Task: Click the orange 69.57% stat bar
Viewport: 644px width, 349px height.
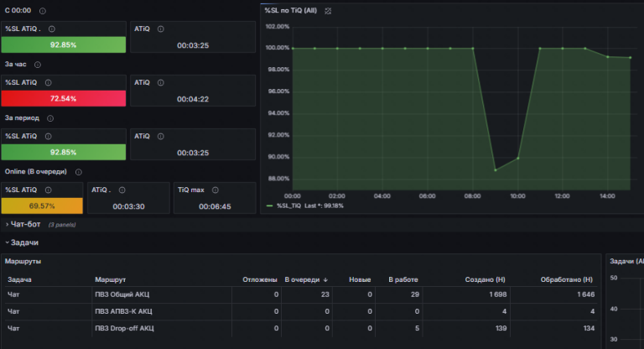Action: [x=42, y=206]
